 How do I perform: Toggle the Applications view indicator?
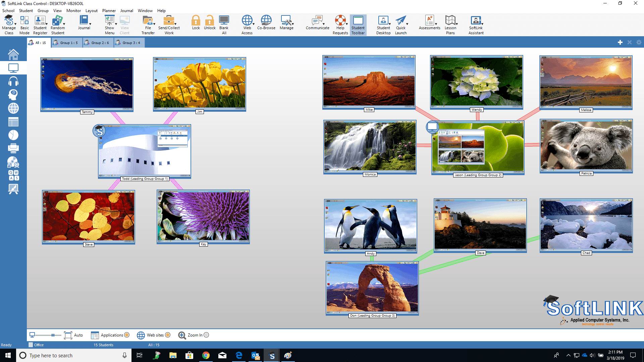click(x=127, y=335)
